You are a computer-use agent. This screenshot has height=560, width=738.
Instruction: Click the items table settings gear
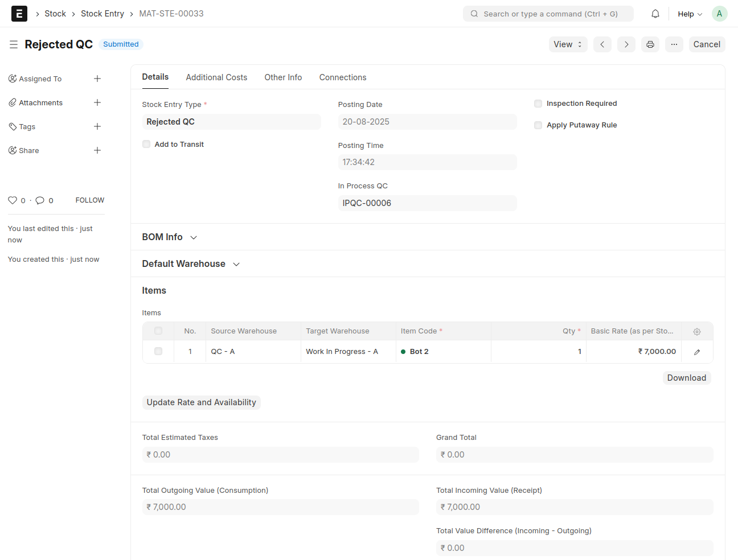[x=696, y=331]
